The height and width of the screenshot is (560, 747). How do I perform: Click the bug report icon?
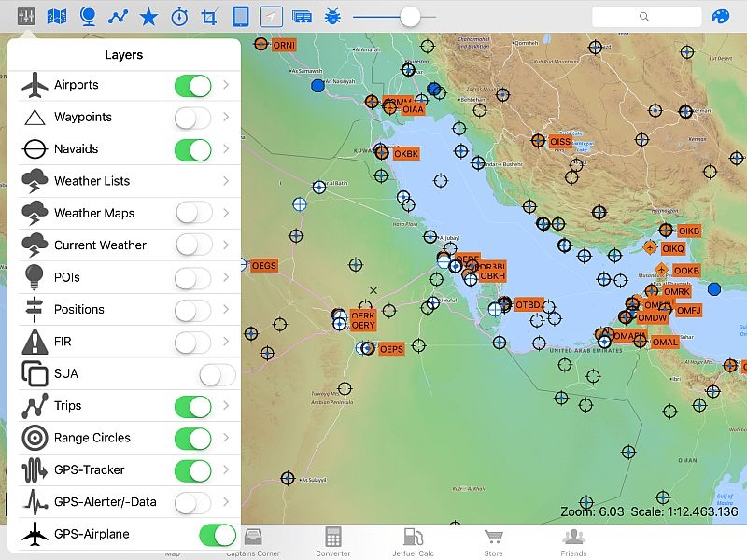tap(332, 17)
